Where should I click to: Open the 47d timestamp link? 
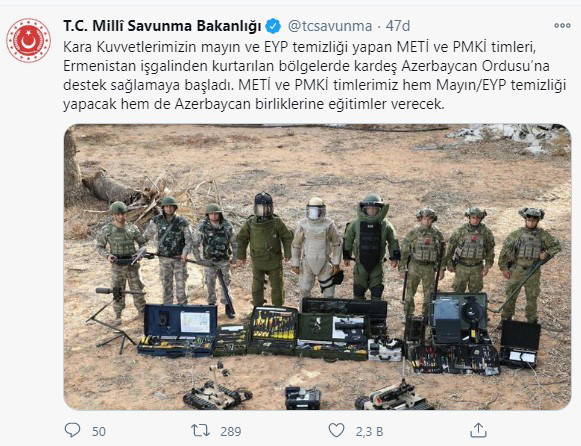pos(398,26)
